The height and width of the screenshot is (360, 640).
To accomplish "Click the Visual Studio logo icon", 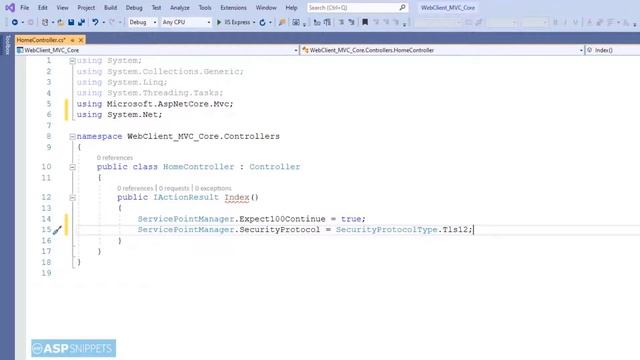I will pos(10,7).
